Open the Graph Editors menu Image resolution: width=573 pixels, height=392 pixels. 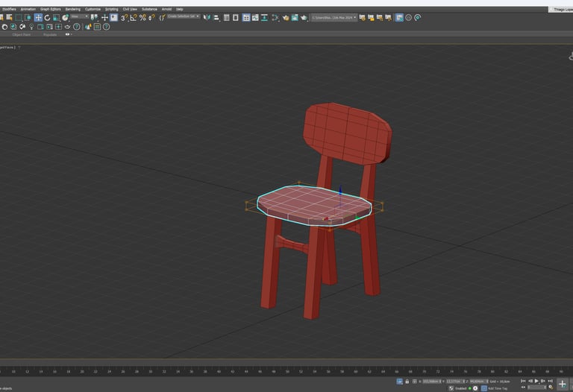[x=50, y=9]
